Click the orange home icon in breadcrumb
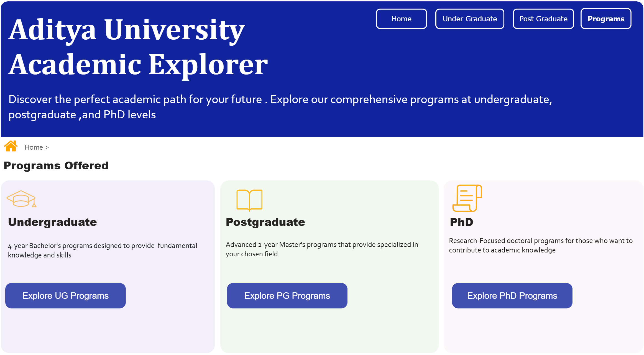The width and height of the screenshot is (644, 355). click(11, 146)
